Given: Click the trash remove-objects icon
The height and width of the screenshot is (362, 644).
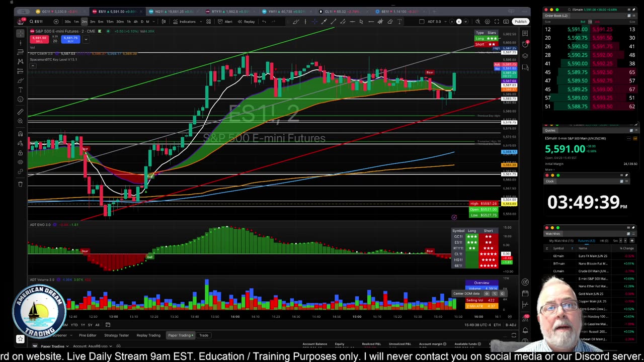Looking at the screenshot, I should click(x=20, y=184).
